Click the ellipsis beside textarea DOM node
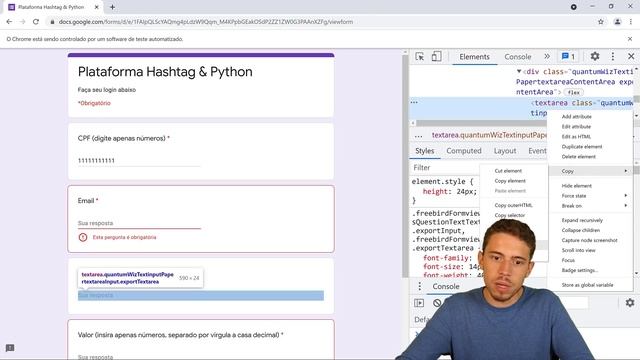640x360 pixels. [x=414, y=102]
